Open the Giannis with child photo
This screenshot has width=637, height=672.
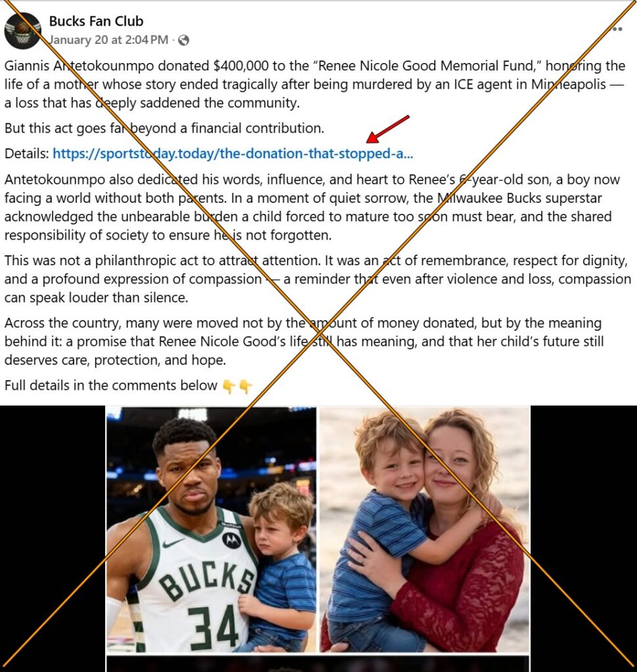tap(211, 530)
